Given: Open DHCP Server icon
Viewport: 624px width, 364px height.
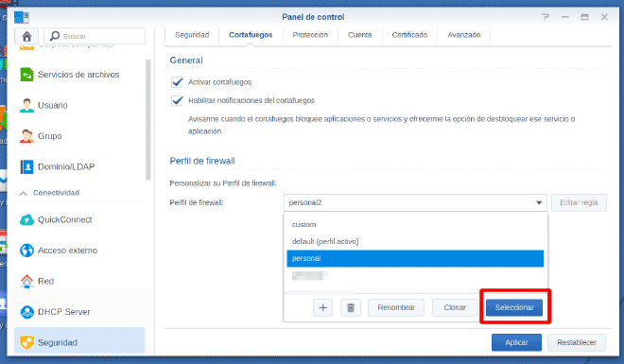Looking at the screenshot, I should [26, 312].
